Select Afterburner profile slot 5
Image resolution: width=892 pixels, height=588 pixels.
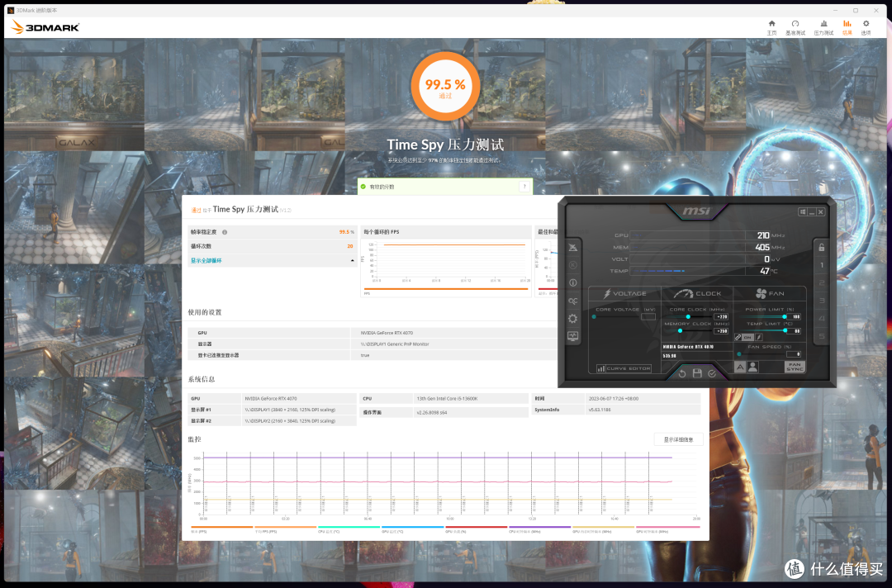click(822, 336)
